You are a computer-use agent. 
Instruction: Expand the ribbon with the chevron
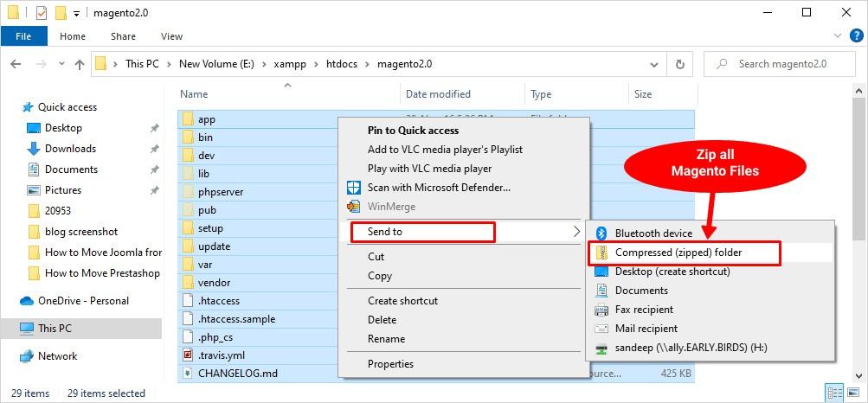(x=838, y=36)
